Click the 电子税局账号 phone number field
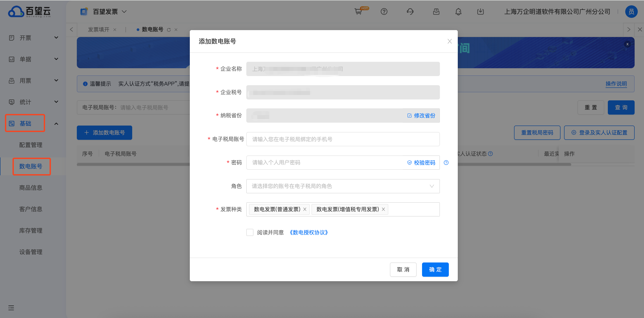Viewport: 644px width, 318px height. coord(343,139)
